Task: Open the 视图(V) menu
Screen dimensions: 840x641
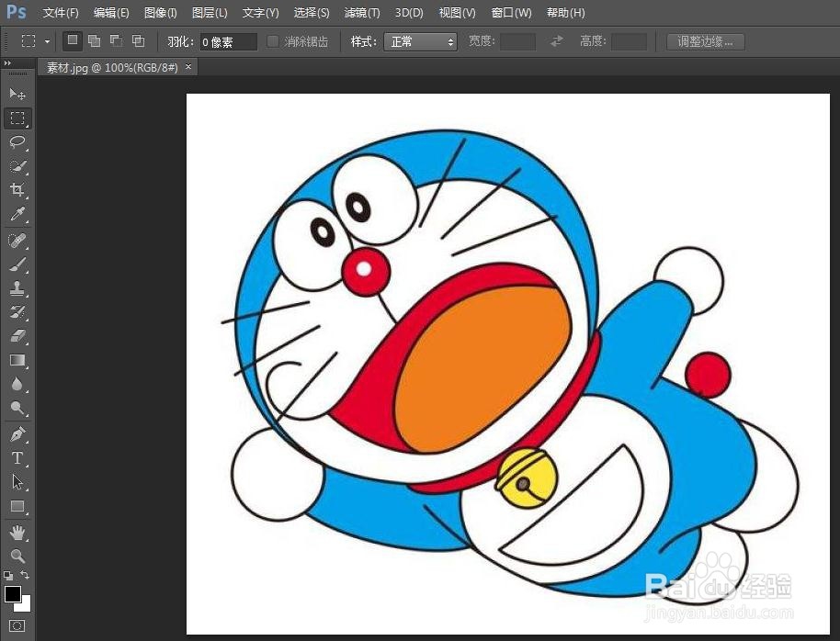Action: point(457,12)
